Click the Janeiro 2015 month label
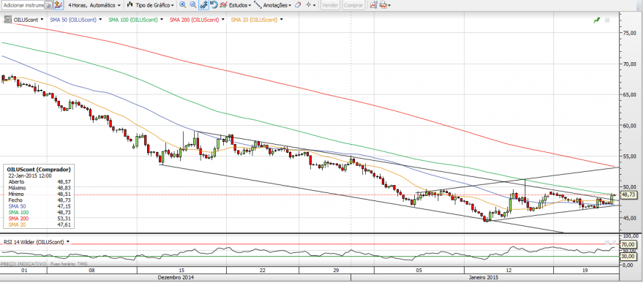This screenshot has width=644, height=283. pos(484,278)
